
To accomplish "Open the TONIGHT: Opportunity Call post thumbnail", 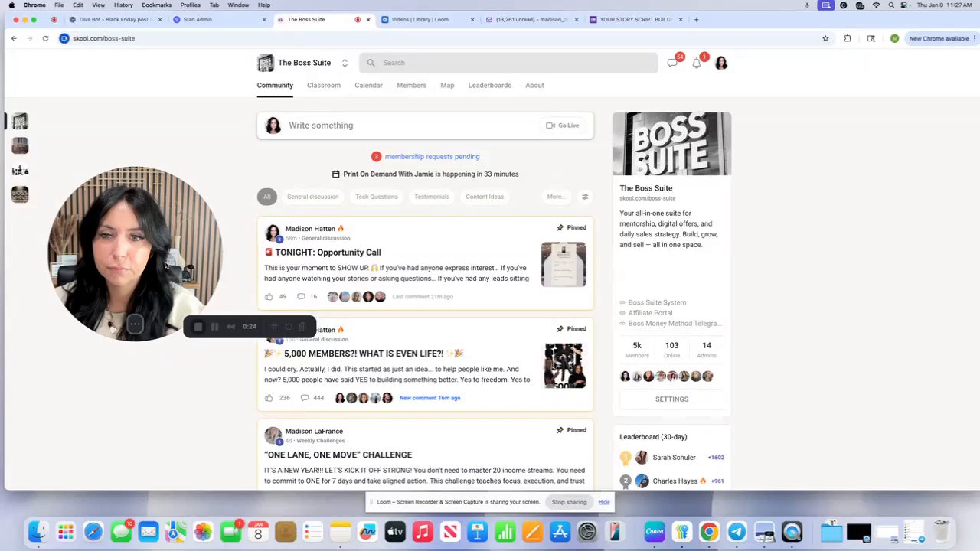I will [563, 265].
